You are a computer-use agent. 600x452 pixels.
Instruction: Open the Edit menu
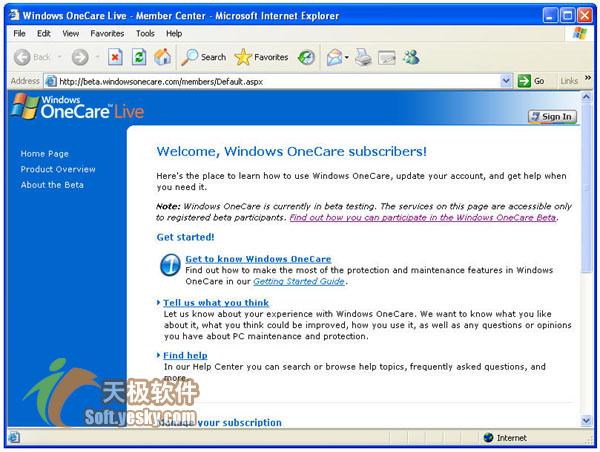[44, 33]
